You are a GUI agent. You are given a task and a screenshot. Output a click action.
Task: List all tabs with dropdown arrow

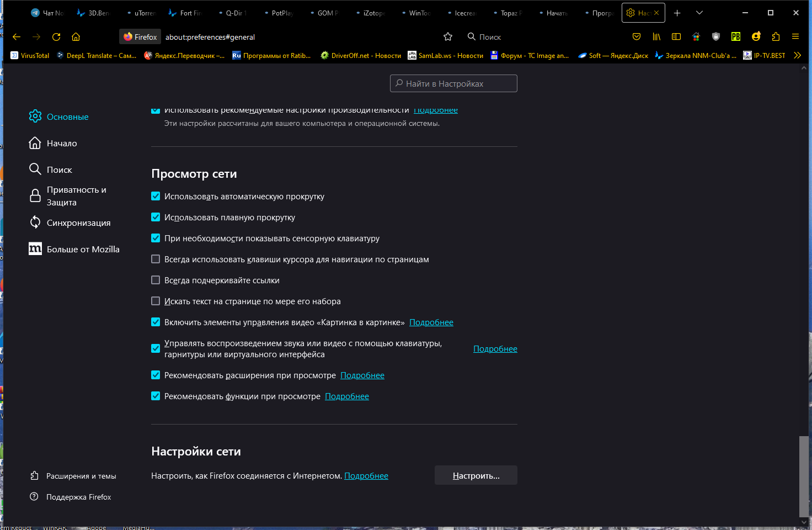(699, 13)
